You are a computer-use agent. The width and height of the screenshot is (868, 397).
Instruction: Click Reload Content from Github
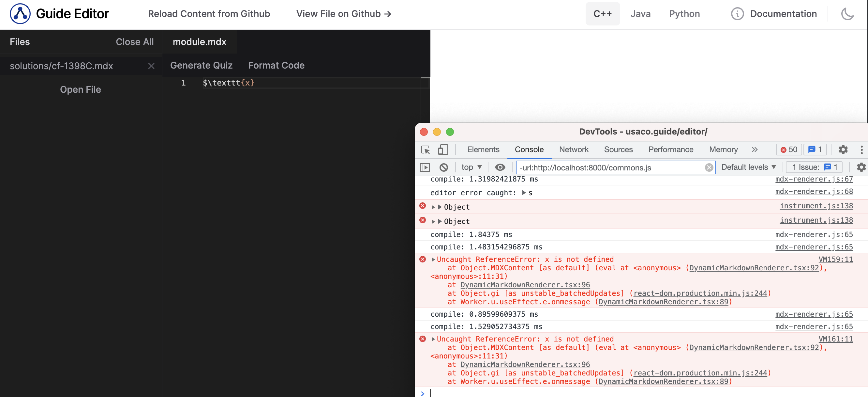[x=209, y=14]
